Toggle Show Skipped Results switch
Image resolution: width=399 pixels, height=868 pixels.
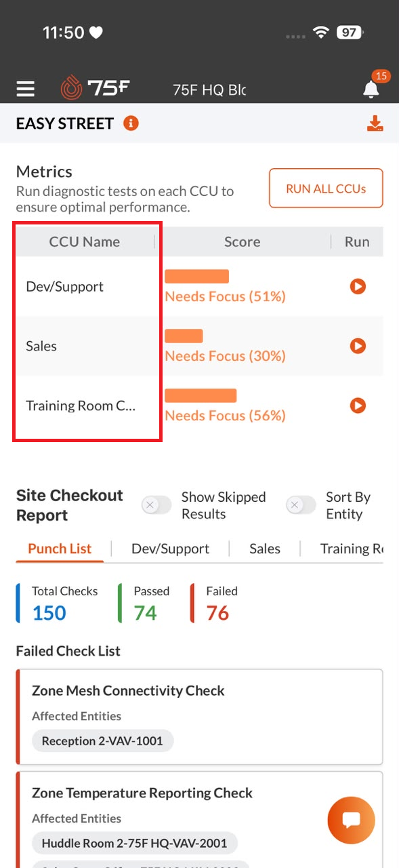(x=156, y=505)
